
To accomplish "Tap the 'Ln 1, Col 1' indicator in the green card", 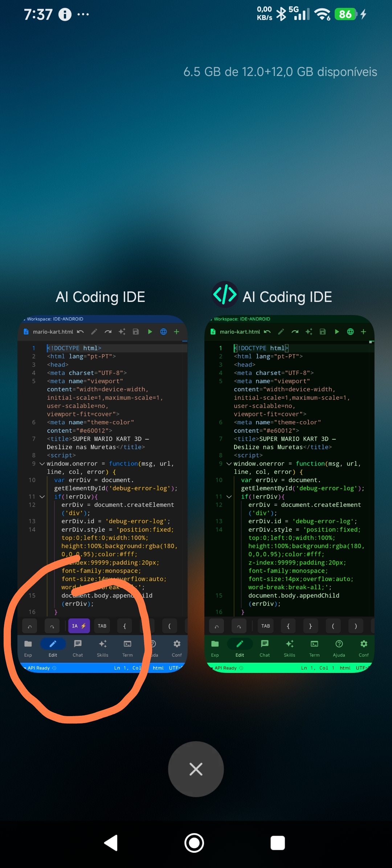I will 318,668.
